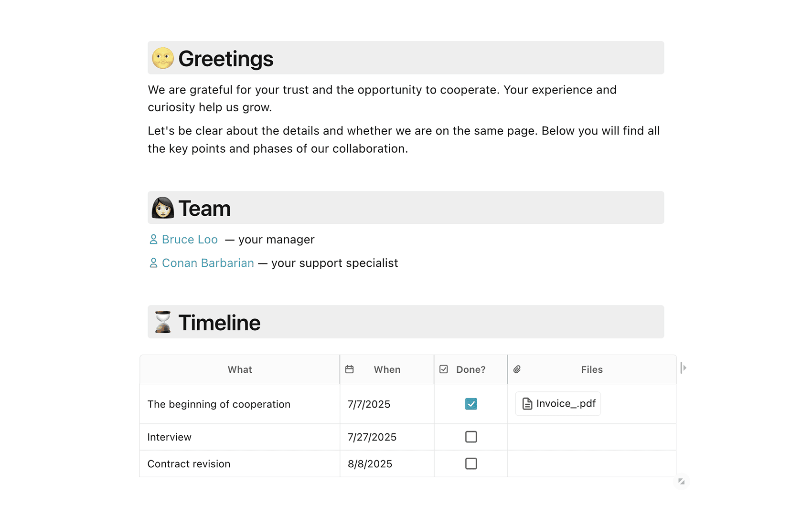Select the 7/27/2025 date cell
The width and height of the screenshot is (812, 525).
(372, 437)
